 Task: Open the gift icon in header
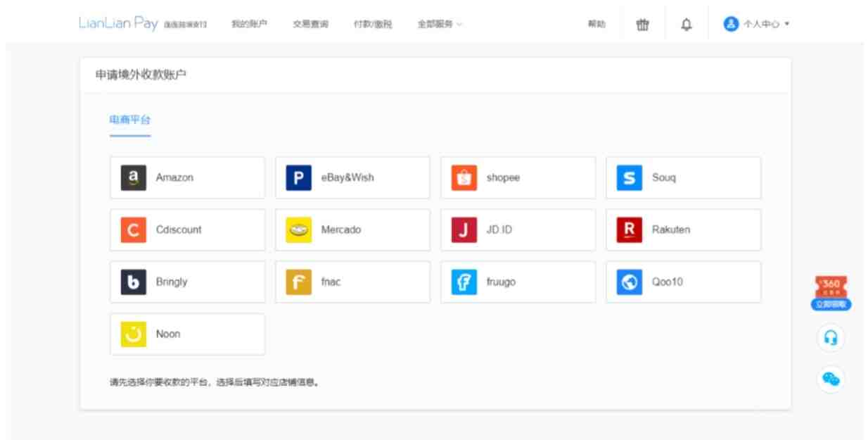tap(642, 24)
